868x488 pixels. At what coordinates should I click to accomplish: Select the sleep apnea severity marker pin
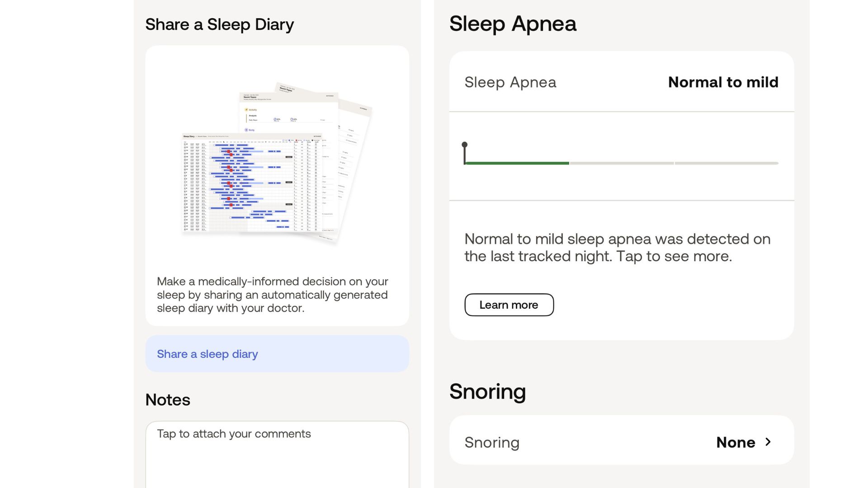tap(464, 145)
